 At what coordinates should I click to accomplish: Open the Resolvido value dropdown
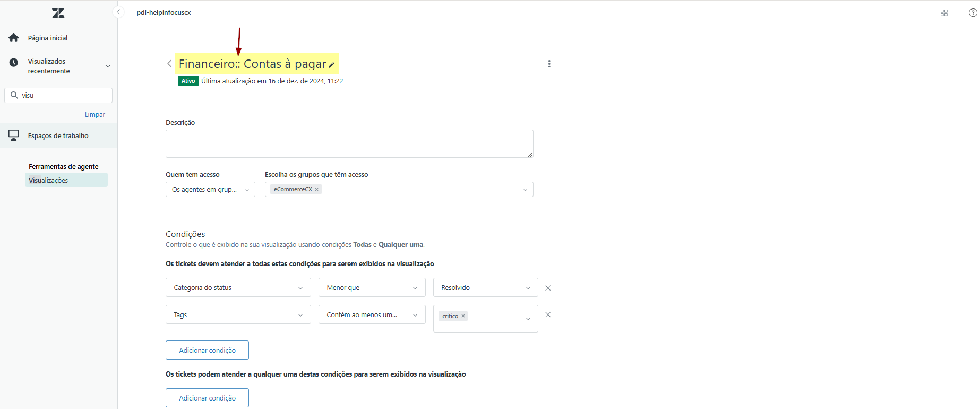click(485, 288)
